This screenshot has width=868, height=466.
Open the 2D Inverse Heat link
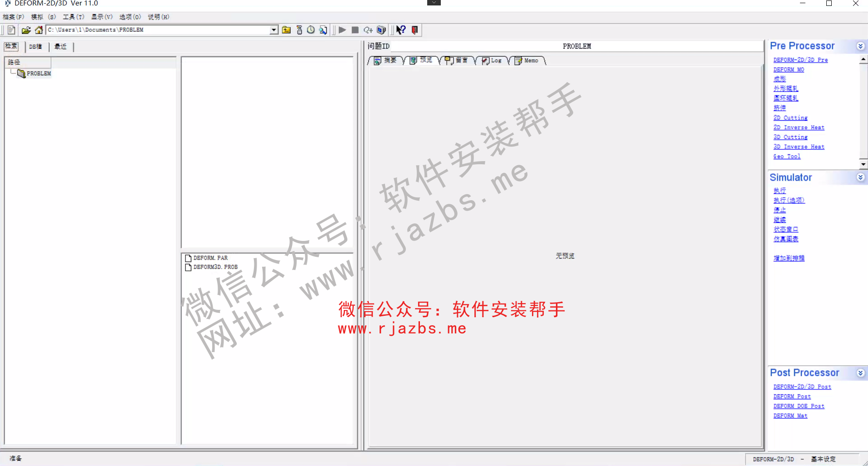coord(799,128)
